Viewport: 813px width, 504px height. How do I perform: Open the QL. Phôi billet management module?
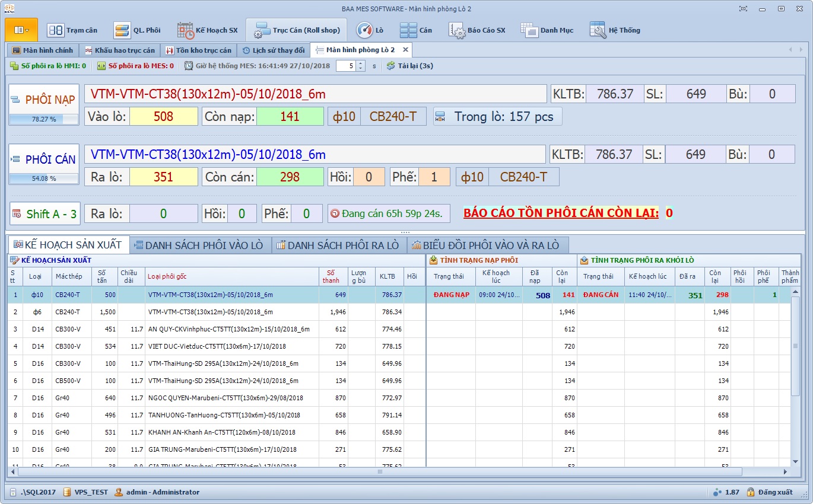(138, 30)
